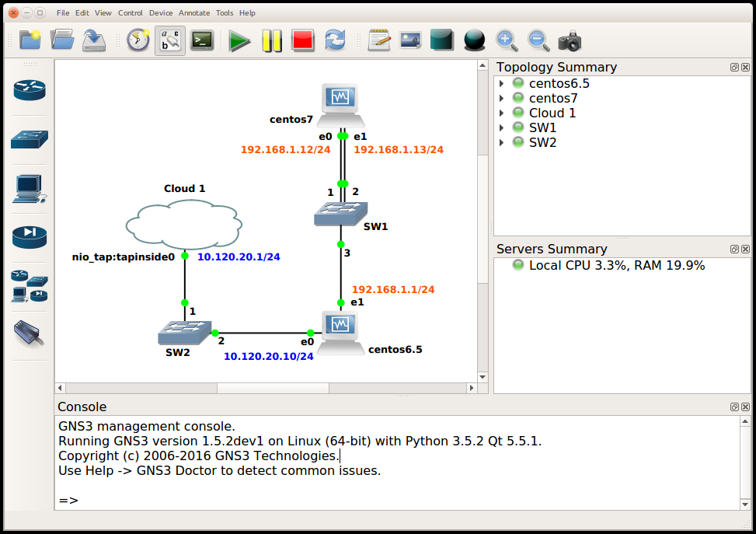This screenshot has width=756, height=534.
Task: Browse switches in the device sidebar
Action: 30,139
